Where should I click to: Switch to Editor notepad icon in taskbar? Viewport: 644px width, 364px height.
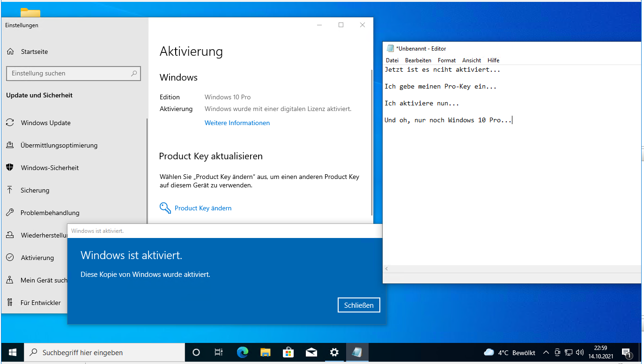(x=357, y=352)
